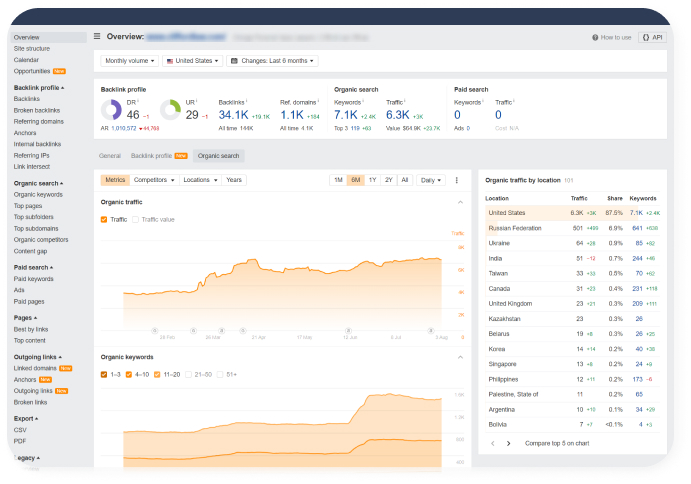
Task: Switch to the Backlink profile tab
Action: click(153, 156)
